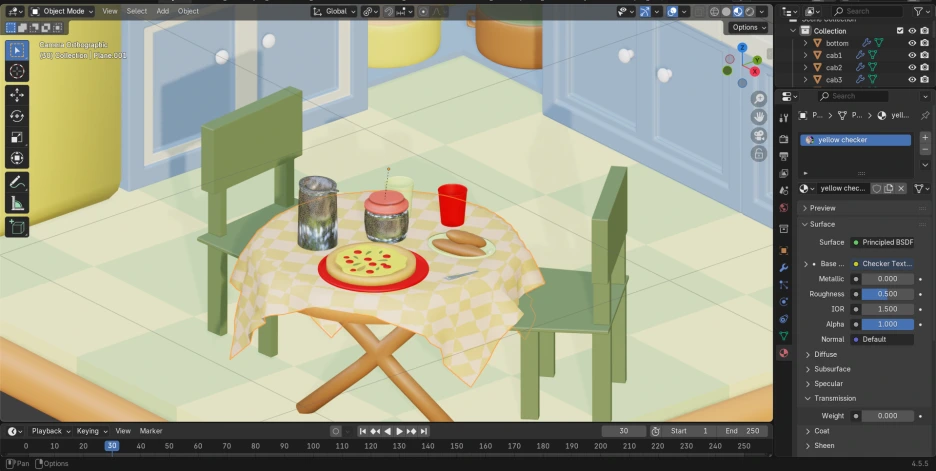Unlink the yellow checker material
The image size is (936, 471).
[901, 189]
